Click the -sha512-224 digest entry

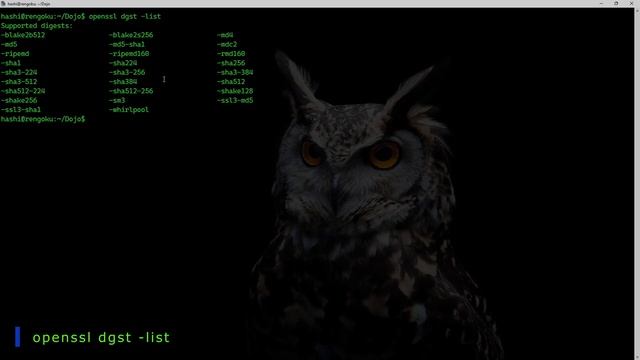[23, 91]
